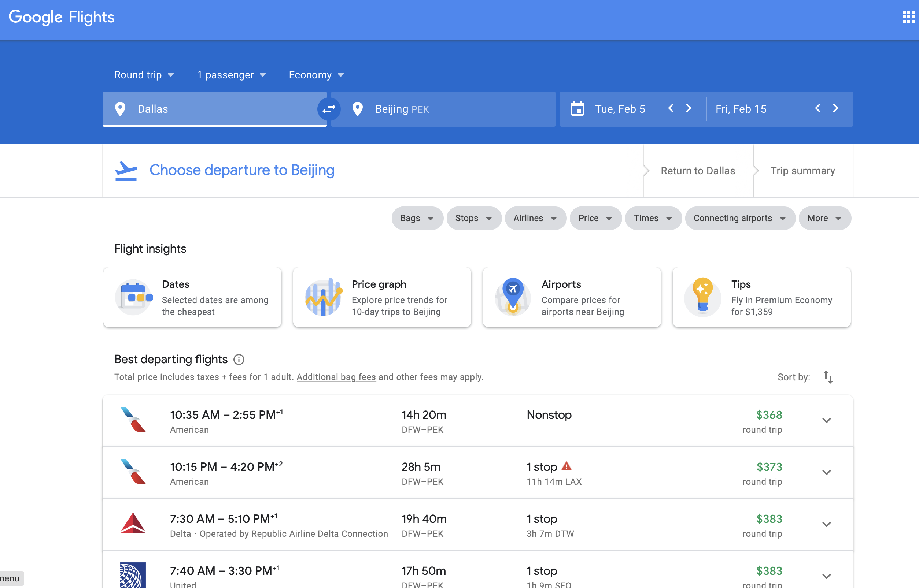Image resolution: width=919 pixels, height=588 pixels.
Task: Select the Trip summary step
Action: (802, 171)
